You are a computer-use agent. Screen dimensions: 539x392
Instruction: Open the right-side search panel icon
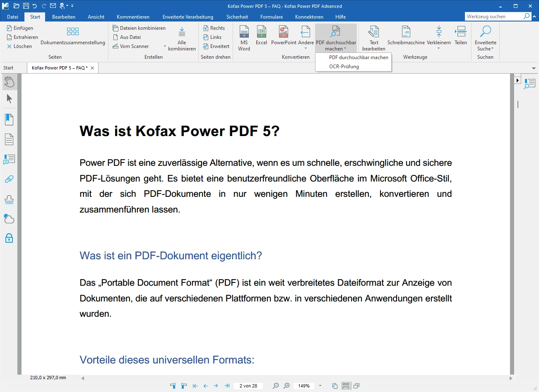[529, 84]
